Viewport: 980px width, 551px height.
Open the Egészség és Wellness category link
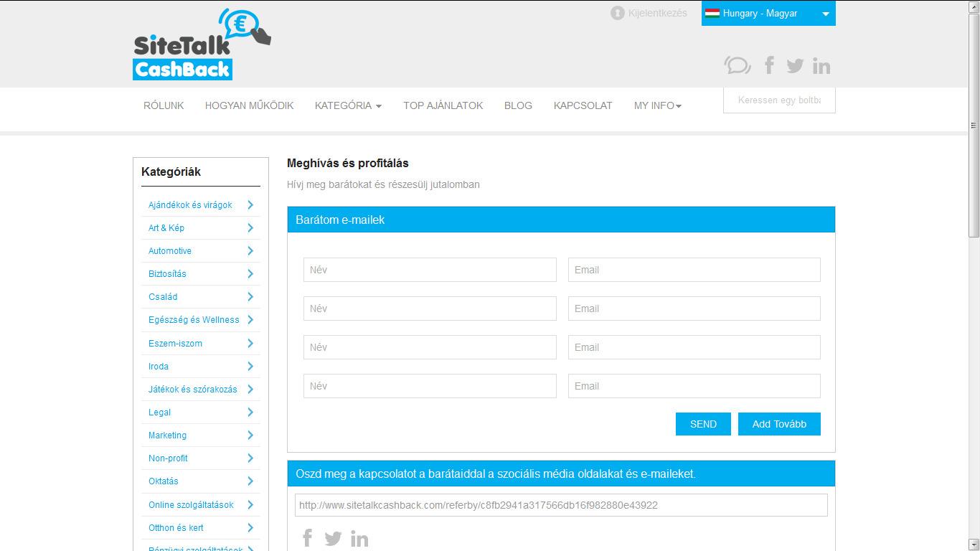194,320
